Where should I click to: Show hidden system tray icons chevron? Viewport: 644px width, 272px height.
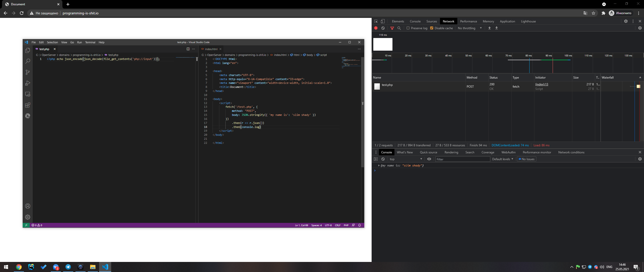(572, 267)
